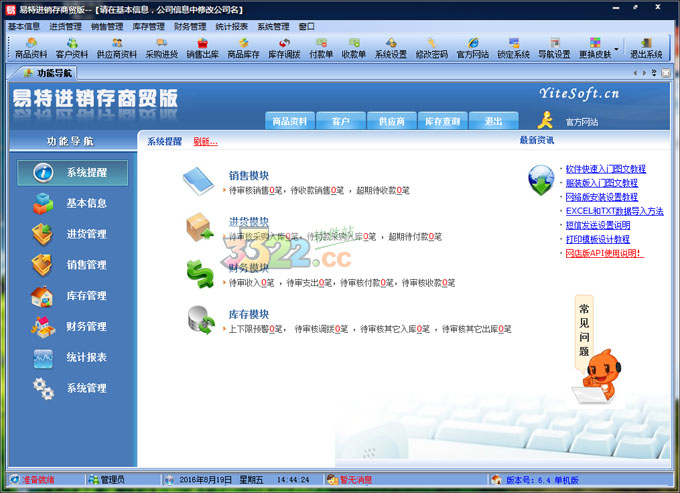Select 系统管理 in the sidebar

(x=72, y=388)
